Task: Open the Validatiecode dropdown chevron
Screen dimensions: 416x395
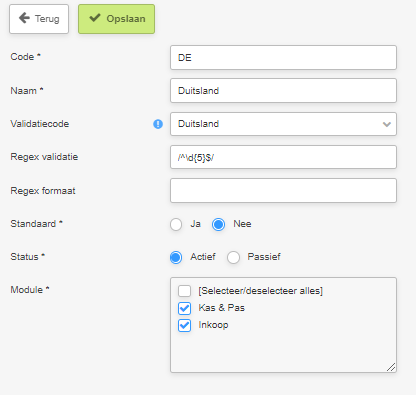Action: point(387,124)
